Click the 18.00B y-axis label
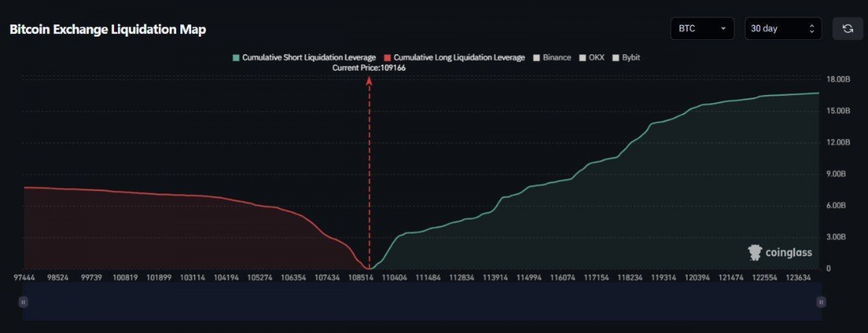The image size is (868, 333). click(x=838, y=79)
